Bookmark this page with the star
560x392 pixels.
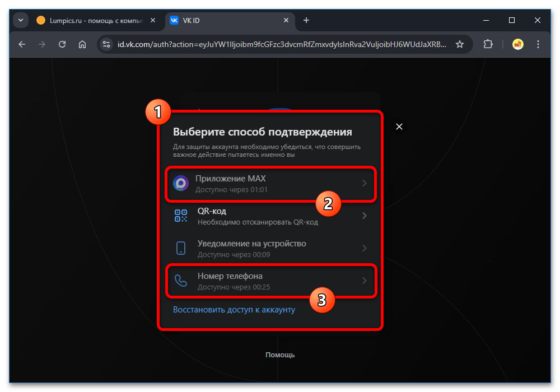pyautogui.click(x=460, y=44)
